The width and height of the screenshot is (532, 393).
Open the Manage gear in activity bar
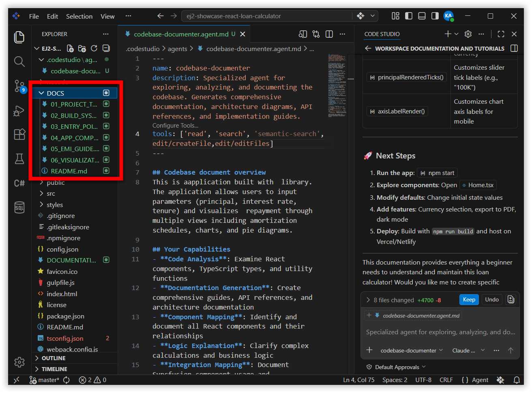coord(19,362)
